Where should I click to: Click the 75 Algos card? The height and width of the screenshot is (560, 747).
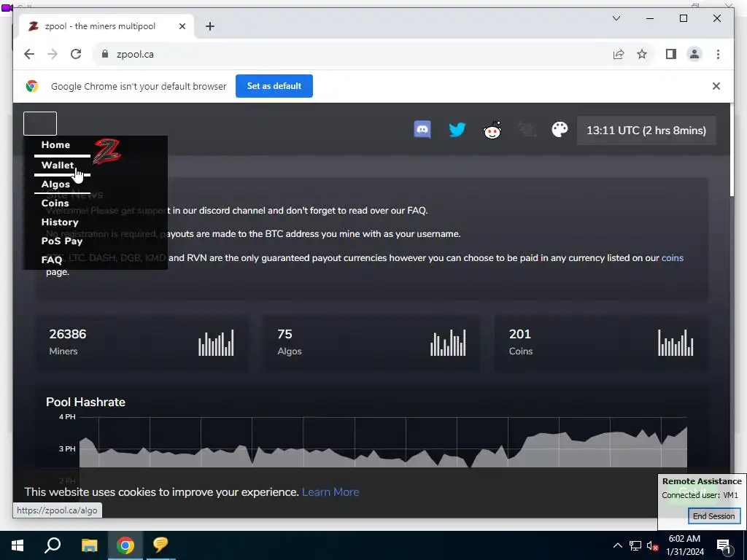[371, 343]
